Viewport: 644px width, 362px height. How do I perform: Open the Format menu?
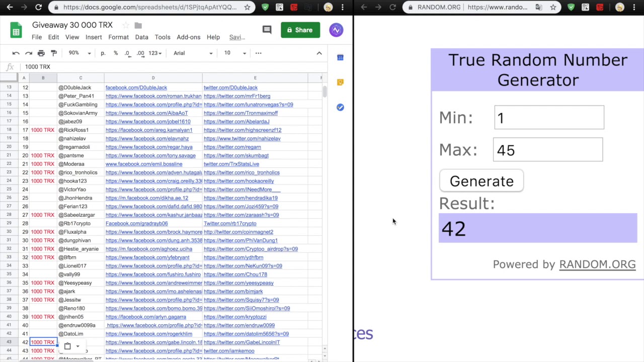pos(118,37)
